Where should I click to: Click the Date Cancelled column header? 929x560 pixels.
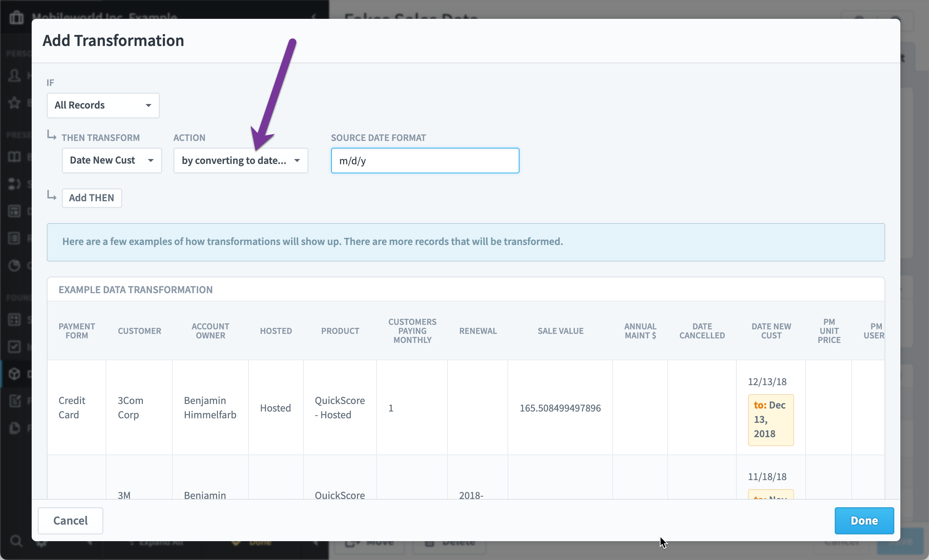click(702, 331)
